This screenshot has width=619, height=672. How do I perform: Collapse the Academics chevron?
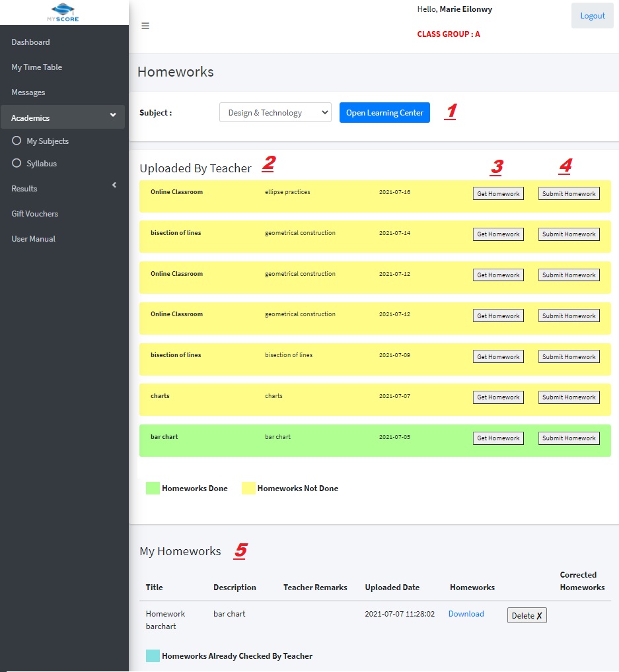pos(113,115)
